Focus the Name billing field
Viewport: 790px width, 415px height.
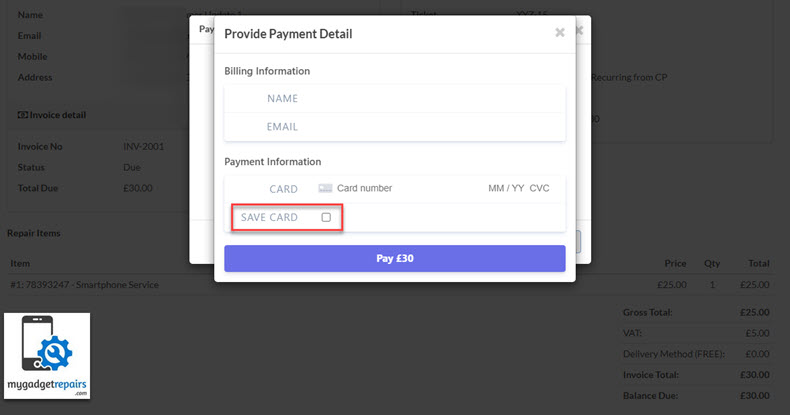tap(394, 99)
